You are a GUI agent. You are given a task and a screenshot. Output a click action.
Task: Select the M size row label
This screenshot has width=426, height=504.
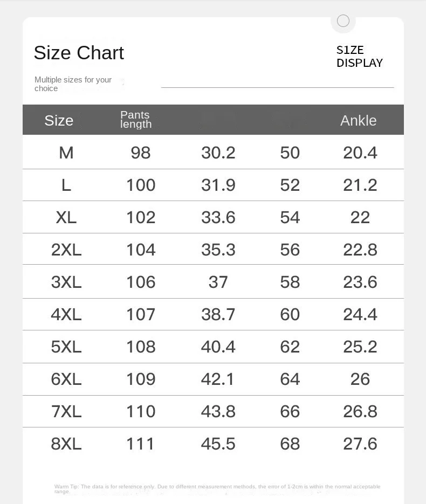coord(66,153)
